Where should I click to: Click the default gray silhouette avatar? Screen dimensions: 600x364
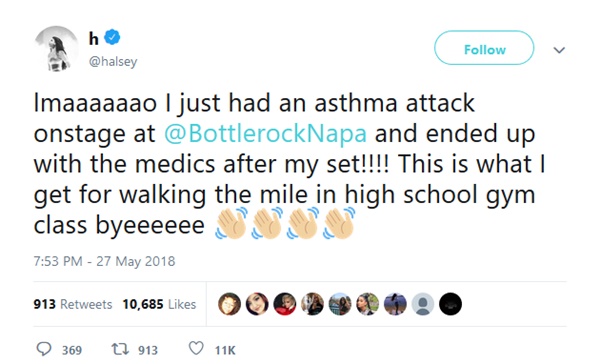click(423, 304)
